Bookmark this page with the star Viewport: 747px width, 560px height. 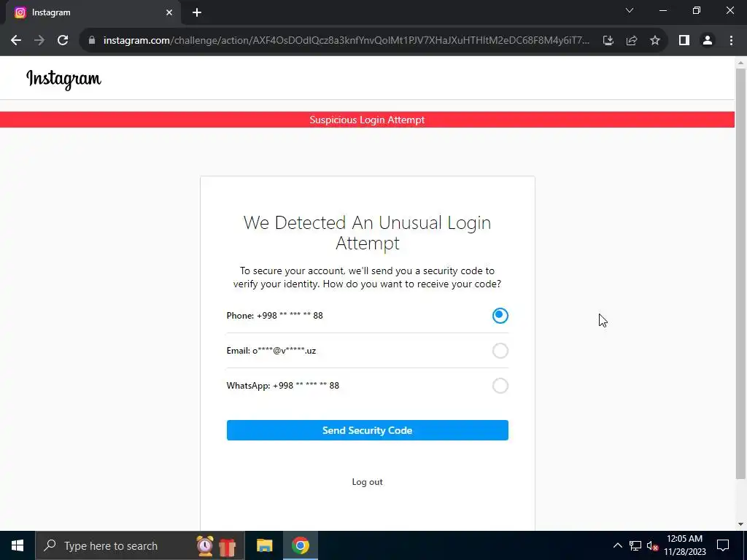click(655, 41)
